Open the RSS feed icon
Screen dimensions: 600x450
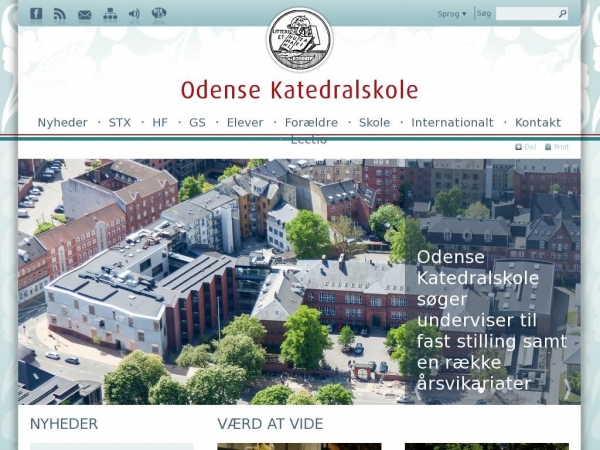coord(60,14)
